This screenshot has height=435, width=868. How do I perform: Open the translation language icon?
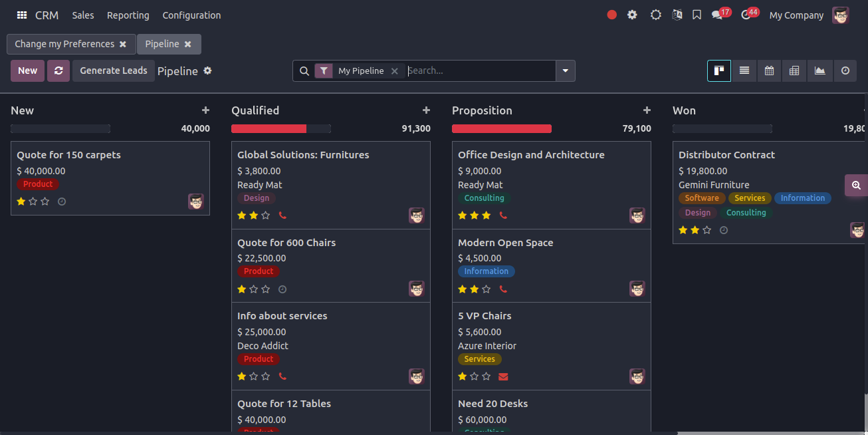click(677, 15)
